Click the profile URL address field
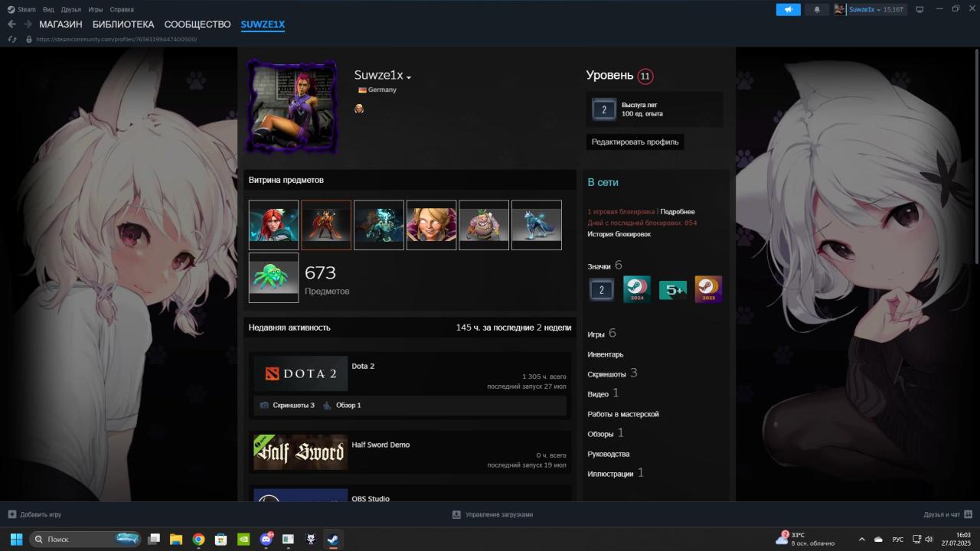Screen dimensions: 980x551 (x=116, y=39)
